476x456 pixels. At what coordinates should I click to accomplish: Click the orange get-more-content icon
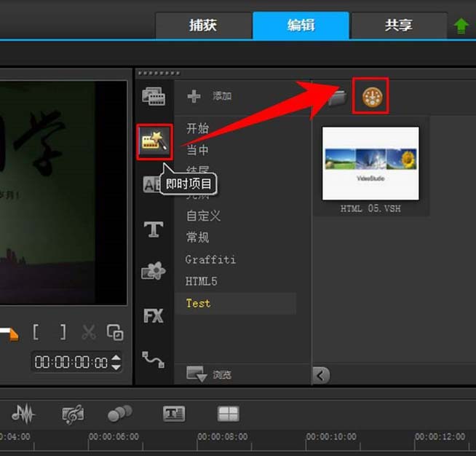click(372, 97)
